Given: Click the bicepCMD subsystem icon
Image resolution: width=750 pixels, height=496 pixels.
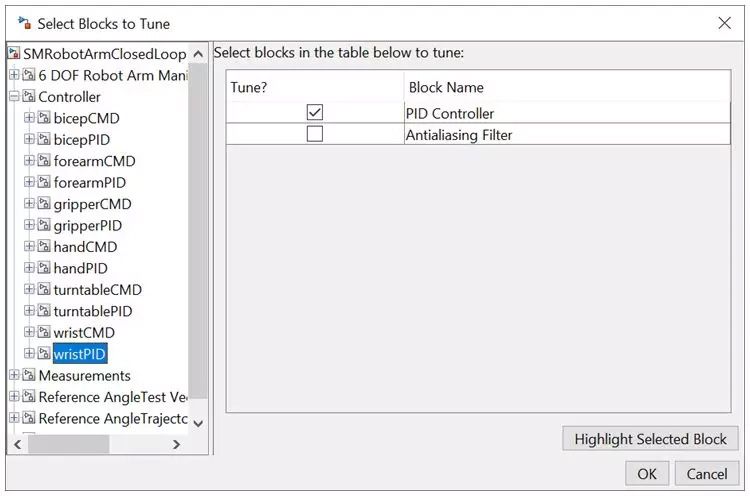Looking at the screenshot, I should (x=44, y=118).
